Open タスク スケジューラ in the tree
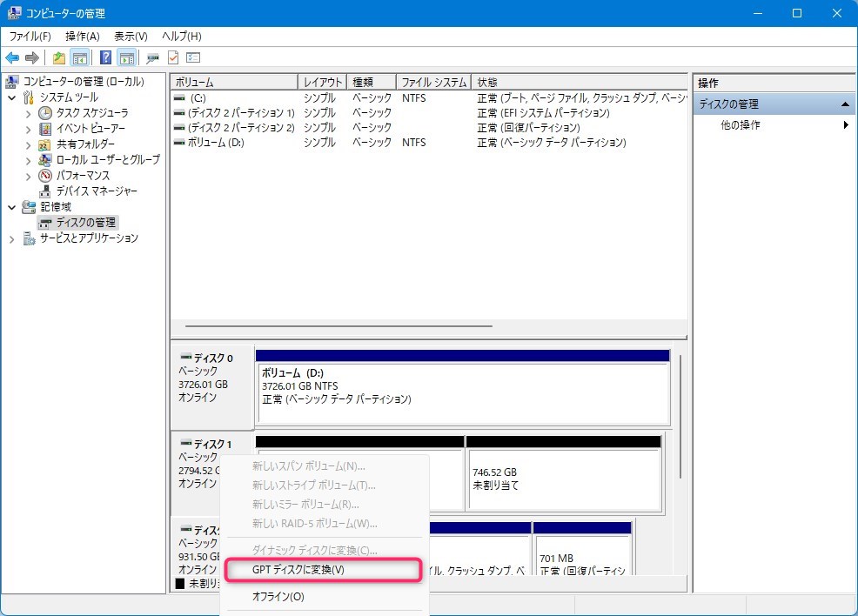The width and height of the screenshot is (858, 616). [x=91, y=113]
